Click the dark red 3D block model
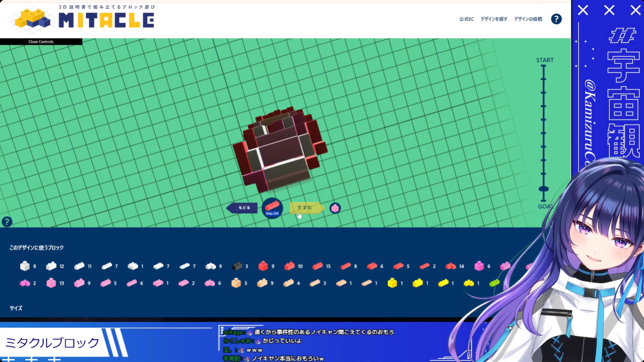644x362 pixels. click(280, 150)
